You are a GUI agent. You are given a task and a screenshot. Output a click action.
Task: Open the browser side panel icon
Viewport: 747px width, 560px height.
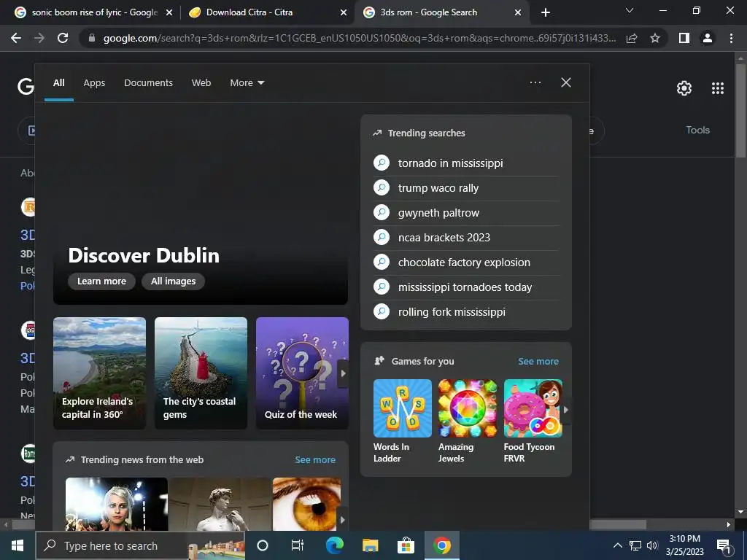(684, 38)
